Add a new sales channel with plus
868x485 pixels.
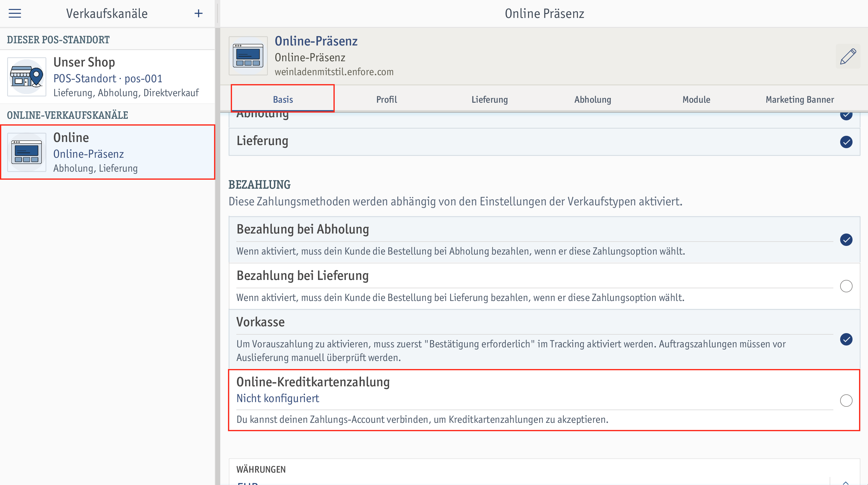(x=199, y=14)
